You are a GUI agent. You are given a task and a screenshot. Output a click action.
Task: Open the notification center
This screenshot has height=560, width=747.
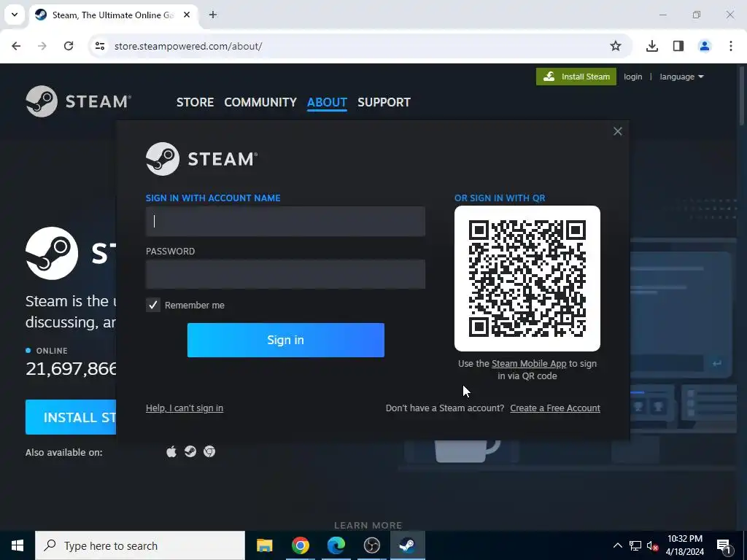pos(724,545)
